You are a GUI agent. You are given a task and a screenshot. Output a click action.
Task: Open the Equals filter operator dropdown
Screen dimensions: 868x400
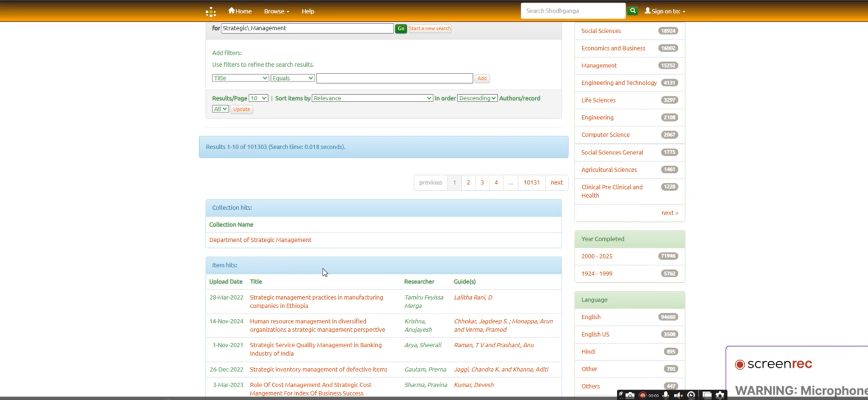click(292, 78)
